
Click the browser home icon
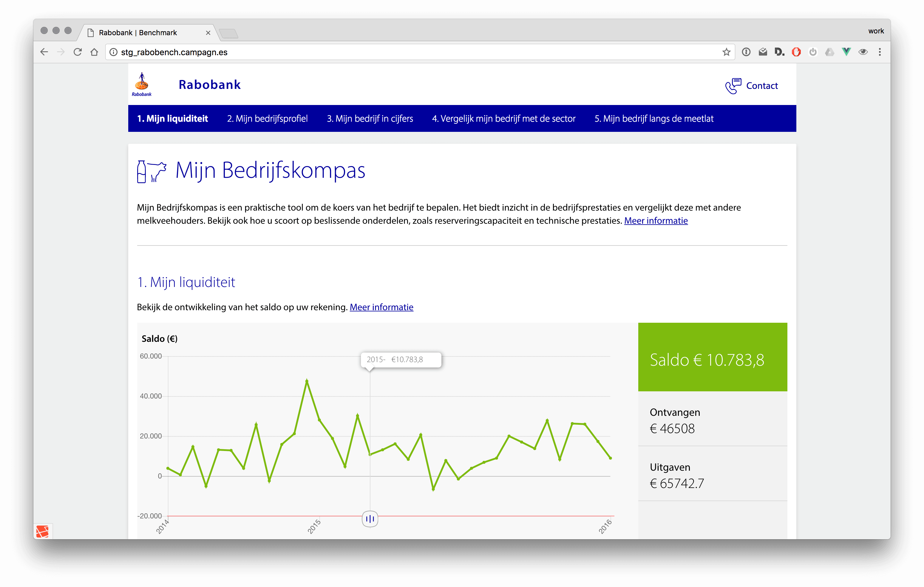(x=94, y=52)
